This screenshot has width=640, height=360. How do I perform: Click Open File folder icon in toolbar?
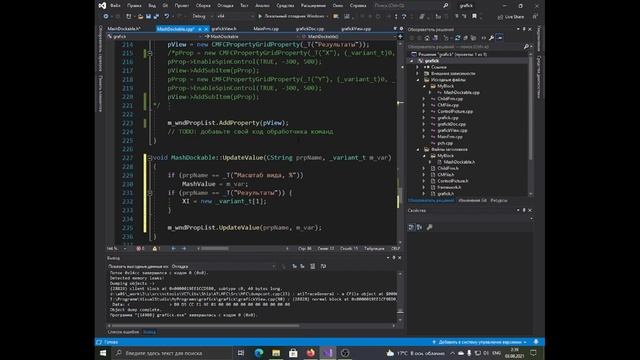pyautogui.click(x=140, y=16)
